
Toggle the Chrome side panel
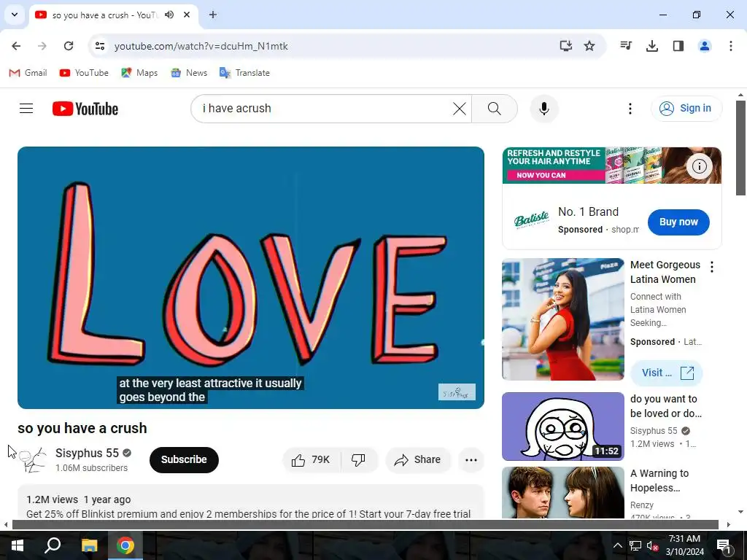[678, 46]
